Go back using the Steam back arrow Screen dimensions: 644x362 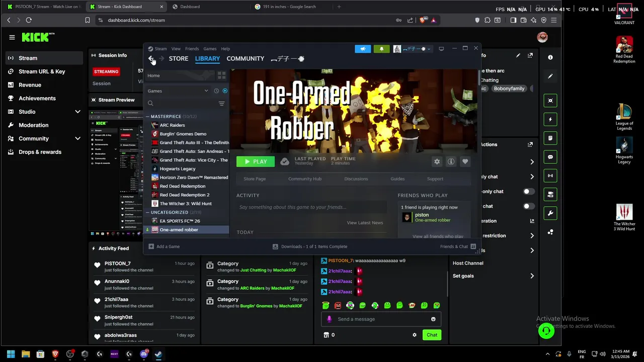pyautogui.click(x=151, y=59)
